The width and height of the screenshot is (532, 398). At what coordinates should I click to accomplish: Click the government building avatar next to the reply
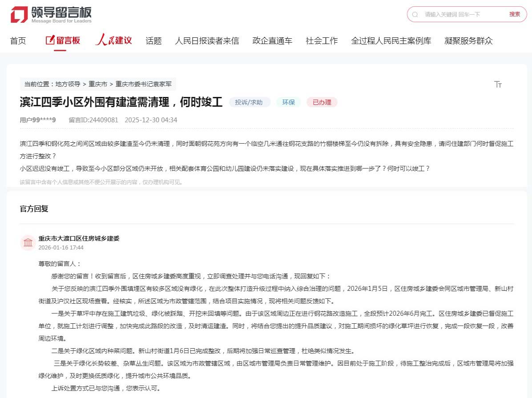tap(28, 242)
